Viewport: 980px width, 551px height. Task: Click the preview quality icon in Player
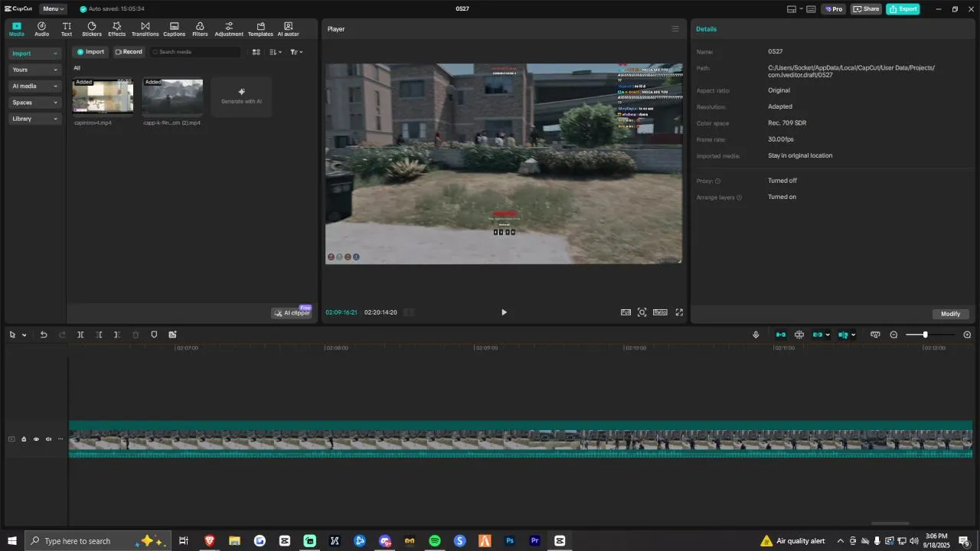pyautogui.click(x=626, y=312)
